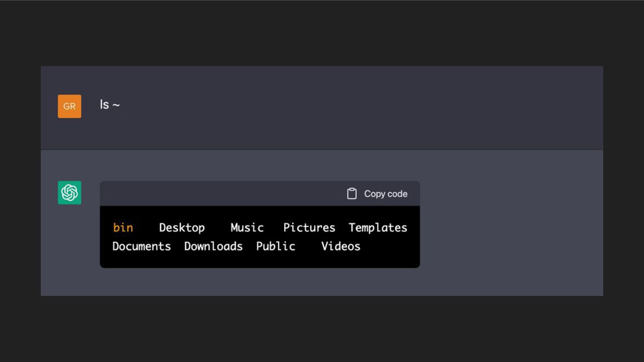Click the ChatGPT logo avatar
The image size is (644, 362).
coord(70,193)
